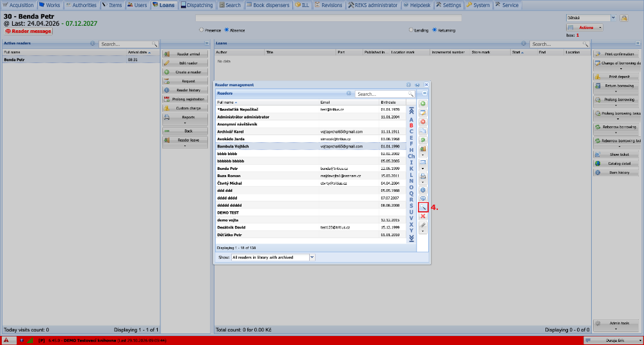Open the Authorities tab
Viewport: 644px width, 345px height.
[81, 5]
